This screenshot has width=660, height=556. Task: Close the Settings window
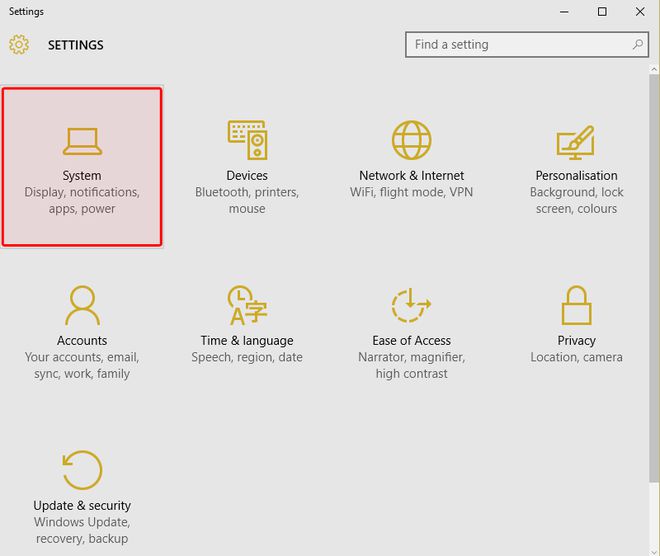coord(640,12)
